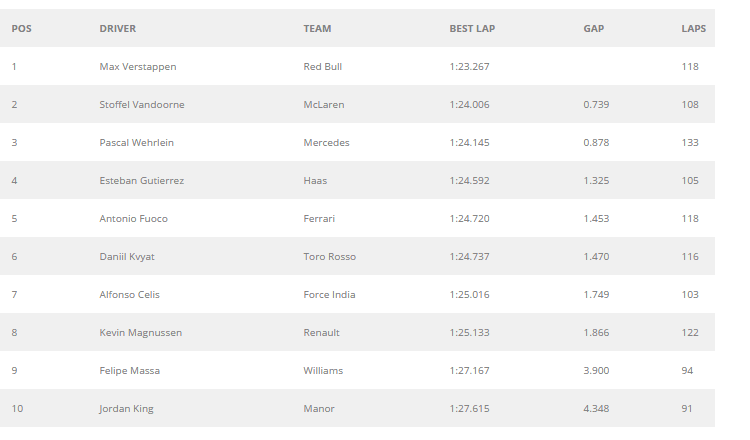Select Antonio Fuoco driver name
The width and height of the screenshot is (750, 440).
133,219
